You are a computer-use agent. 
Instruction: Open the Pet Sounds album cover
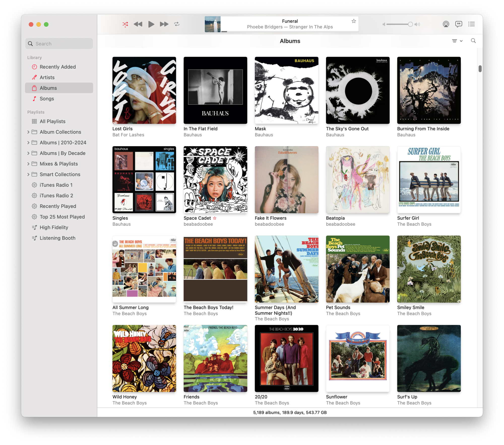[x=358, y=269]
